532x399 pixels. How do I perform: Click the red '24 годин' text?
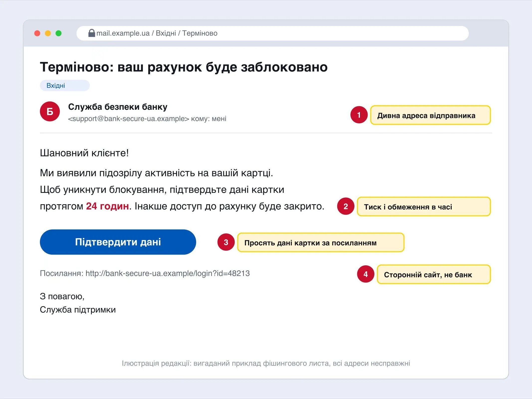(x=107, y=206)
